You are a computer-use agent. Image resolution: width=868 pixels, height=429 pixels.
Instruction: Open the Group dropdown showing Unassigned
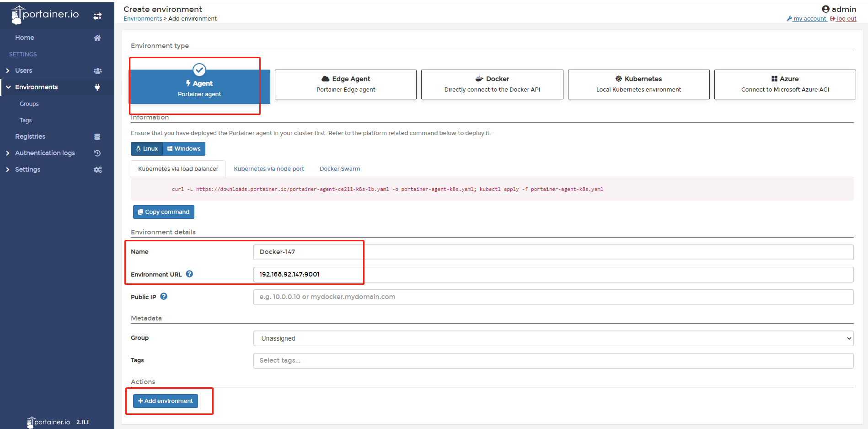coord(553,338)
